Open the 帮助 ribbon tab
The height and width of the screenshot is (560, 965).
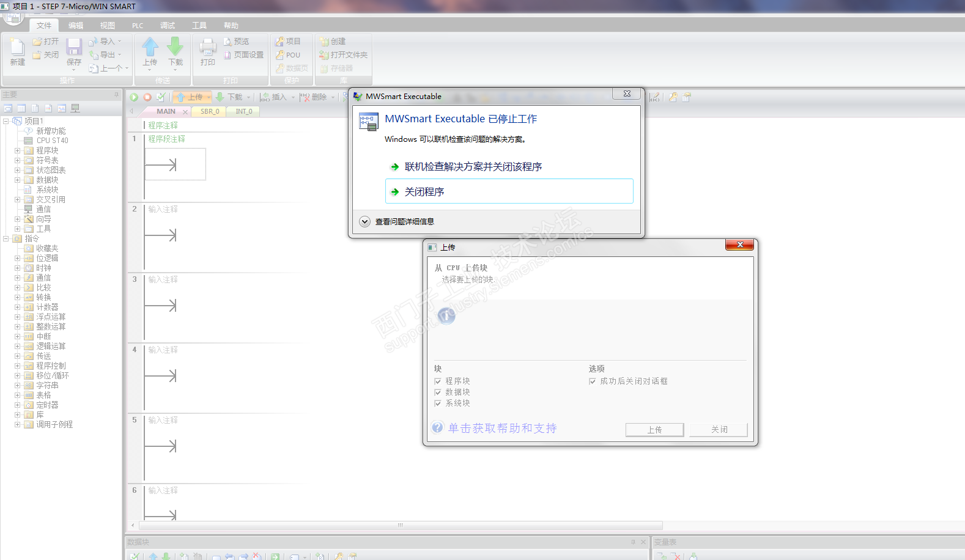tap(231, 26)
